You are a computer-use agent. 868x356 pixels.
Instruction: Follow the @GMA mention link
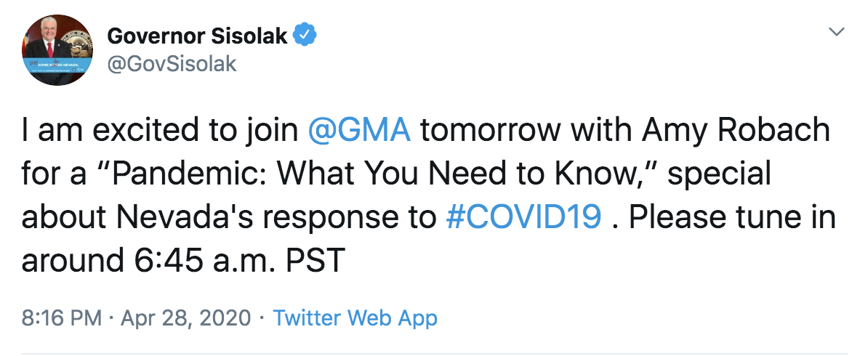[357, 131]
